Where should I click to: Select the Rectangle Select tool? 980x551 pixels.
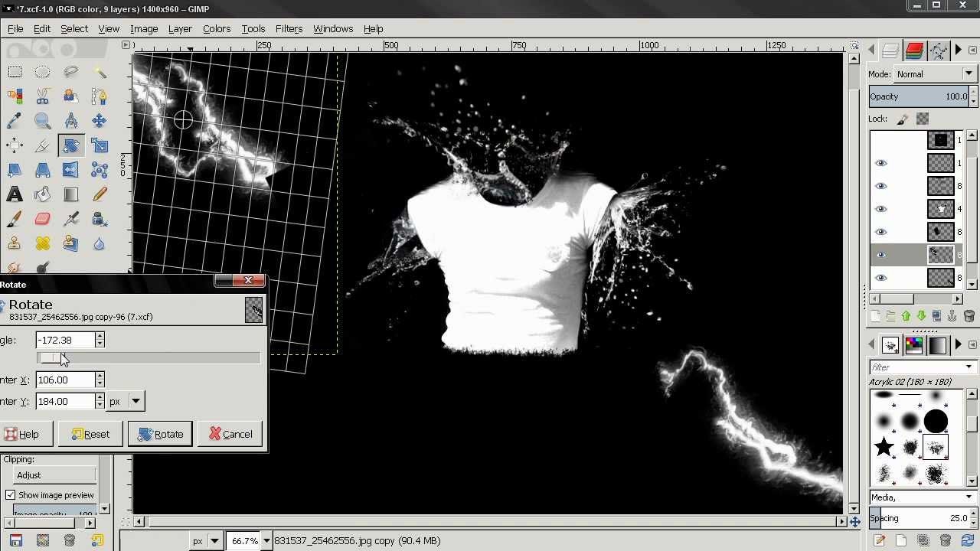click(x=15, y=72)
